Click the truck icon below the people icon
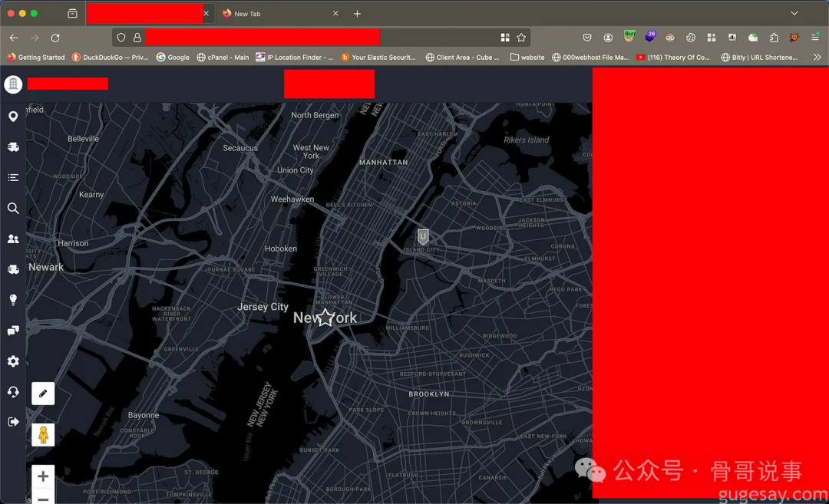The width and height of the screenshot is (829, 504). pos(13,269)
